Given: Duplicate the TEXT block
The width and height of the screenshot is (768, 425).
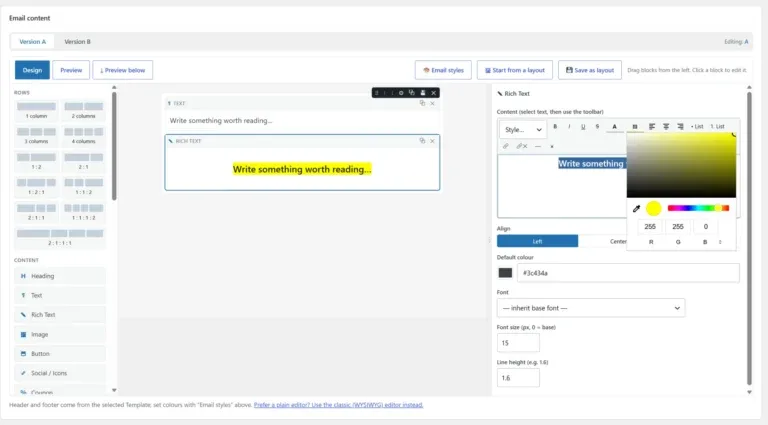Looking at the screenshot, I should click(x=422, y=103).
